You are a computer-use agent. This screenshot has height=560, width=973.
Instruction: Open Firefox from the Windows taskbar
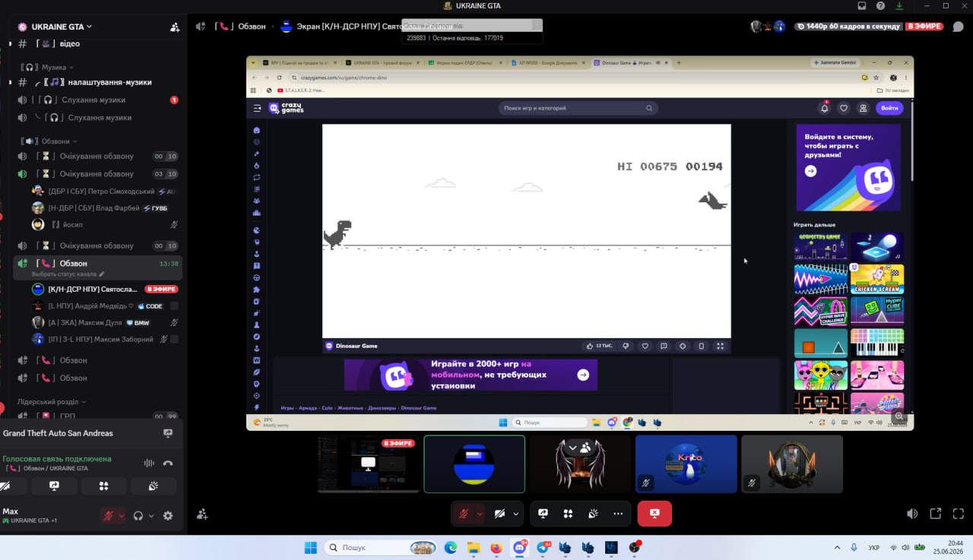click(496, 547)
